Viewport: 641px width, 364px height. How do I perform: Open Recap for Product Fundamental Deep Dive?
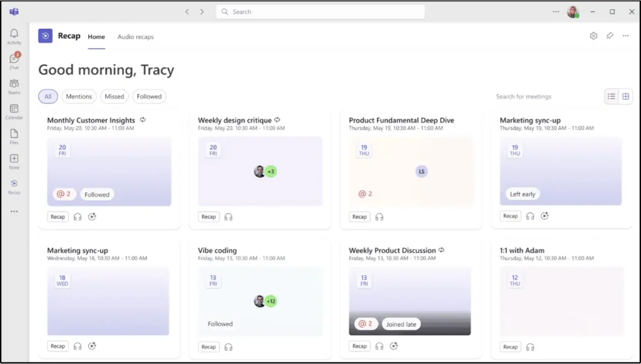(359, 217)
